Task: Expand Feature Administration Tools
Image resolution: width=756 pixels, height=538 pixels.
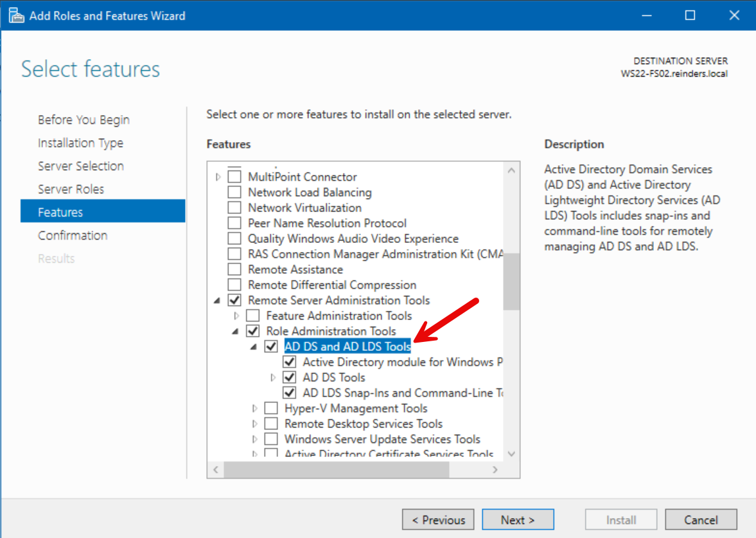Action: (235, 315)
